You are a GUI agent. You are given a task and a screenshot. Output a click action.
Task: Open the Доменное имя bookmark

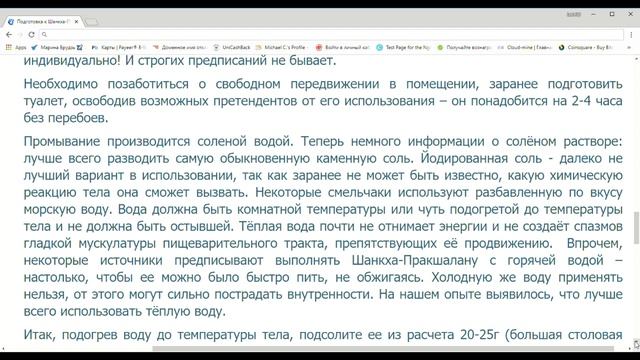coord(180,47)
